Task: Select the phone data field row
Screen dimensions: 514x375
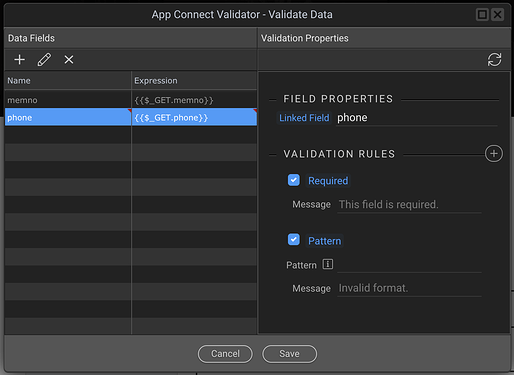Action: (131, 117)
